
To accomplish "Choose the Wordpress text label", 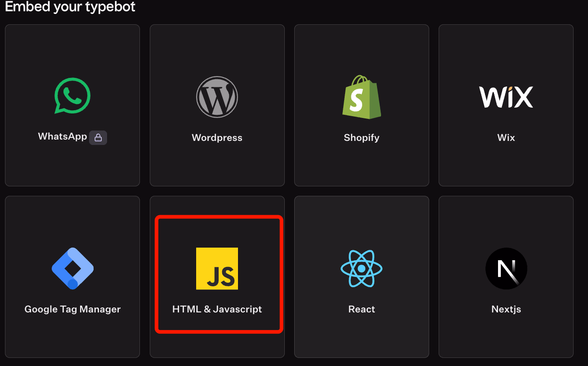I will pos(217,138).
